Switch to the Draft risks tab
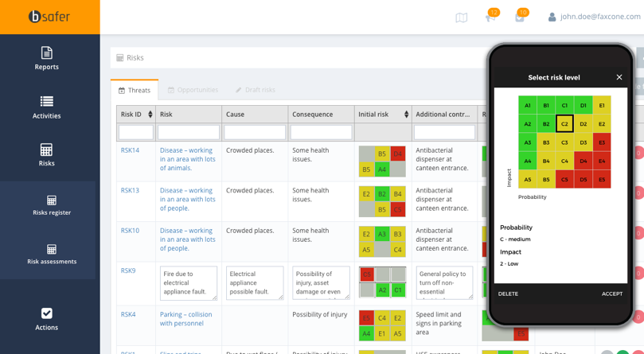Viewport: 644px width, 354px height. click(x=255, y=90)
